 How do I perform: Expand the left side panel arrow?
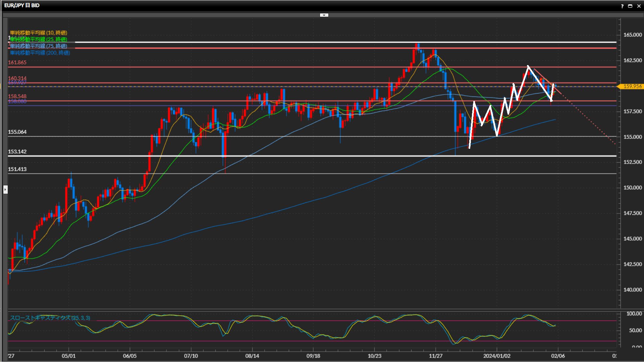click(x=5, y=190)
